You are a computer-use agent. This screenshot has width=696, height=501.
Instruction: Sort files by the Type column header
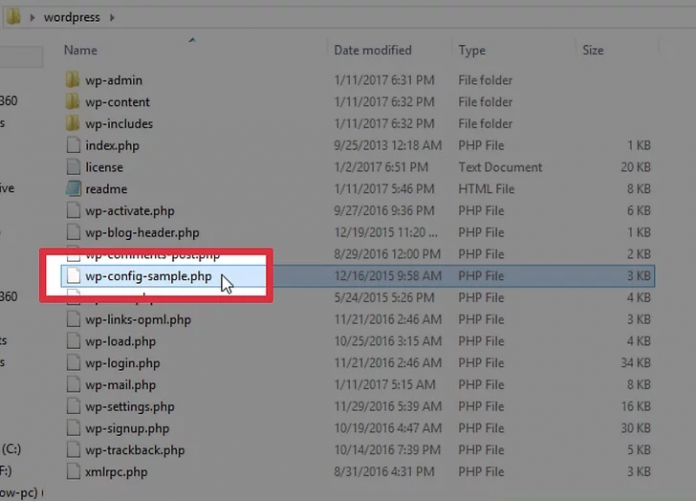[472, 50]
